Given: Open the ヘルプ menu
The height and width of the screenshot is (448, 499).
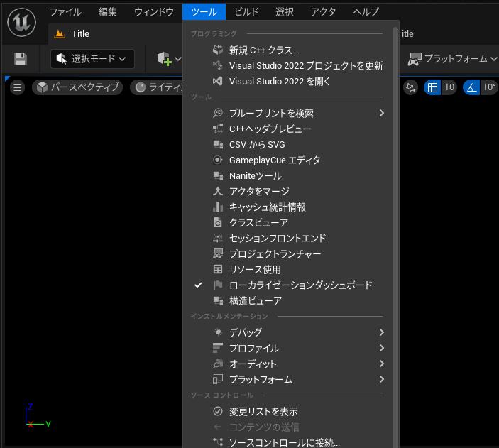Looking at the screenshot, I should (366, 12).
